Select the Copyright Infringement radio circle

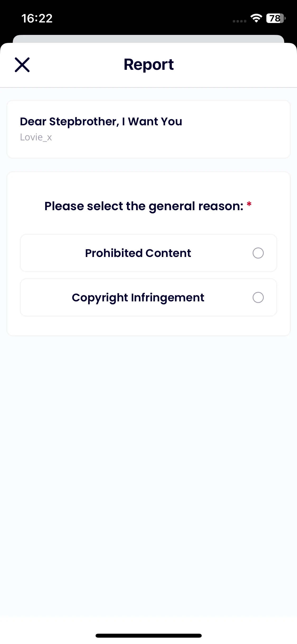click(x=258, y=297)
